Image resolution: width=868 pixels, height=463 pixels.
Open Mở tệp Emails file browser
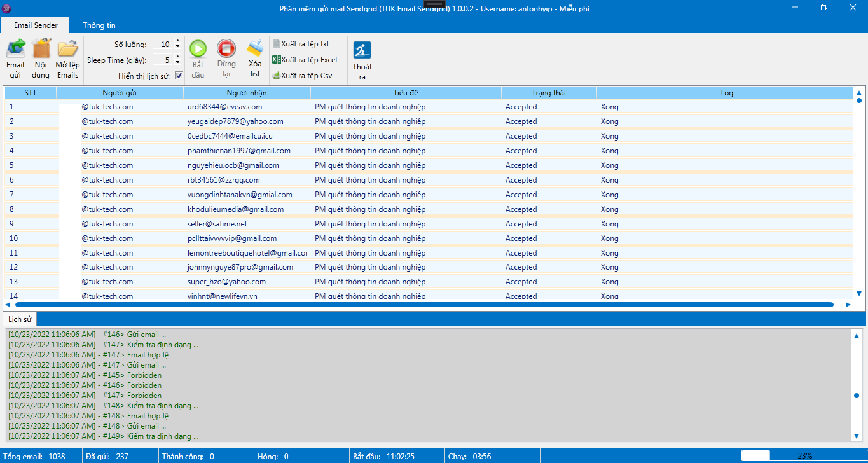pyautogui.click(x=67, y=59)
